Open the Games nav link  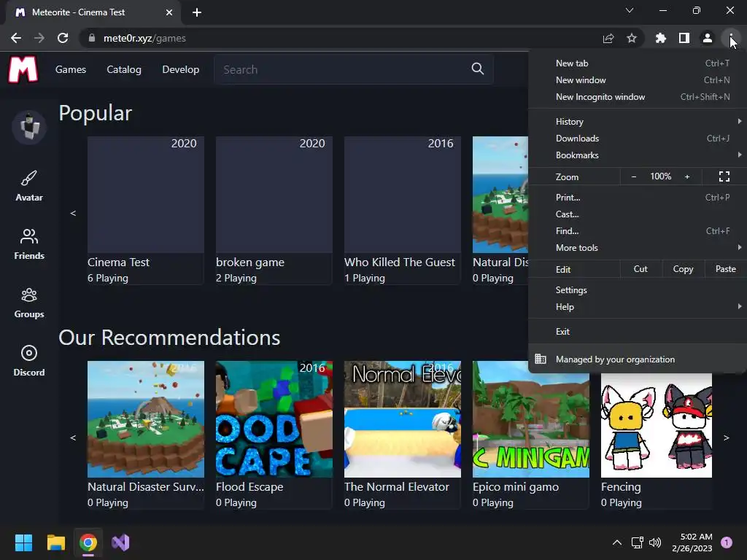click(x=71, y=69)
